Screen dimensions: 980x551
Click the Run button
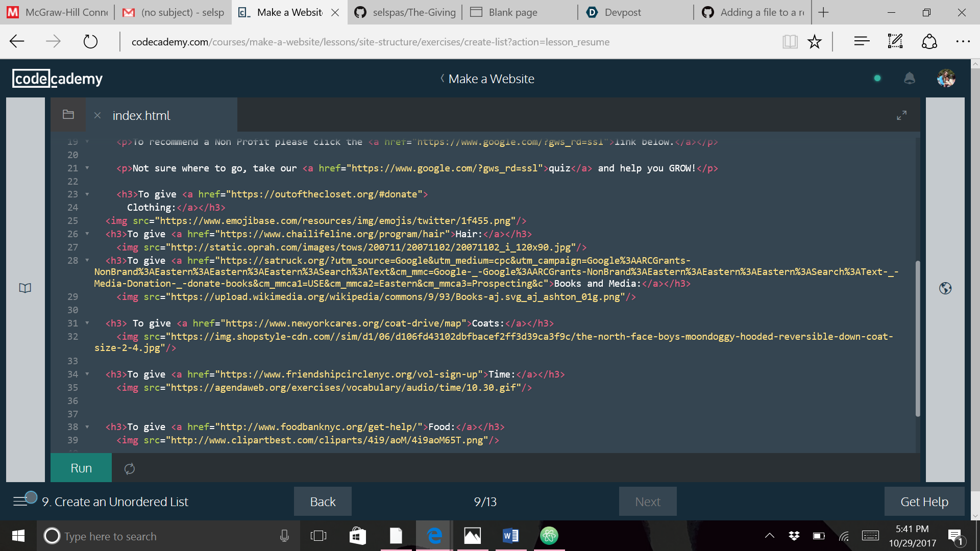coord(81,468)
